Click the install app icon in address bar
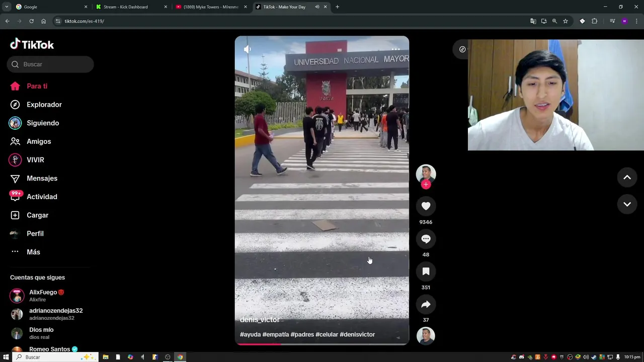This screenshot has height=362, width=644. coord(544,21)
